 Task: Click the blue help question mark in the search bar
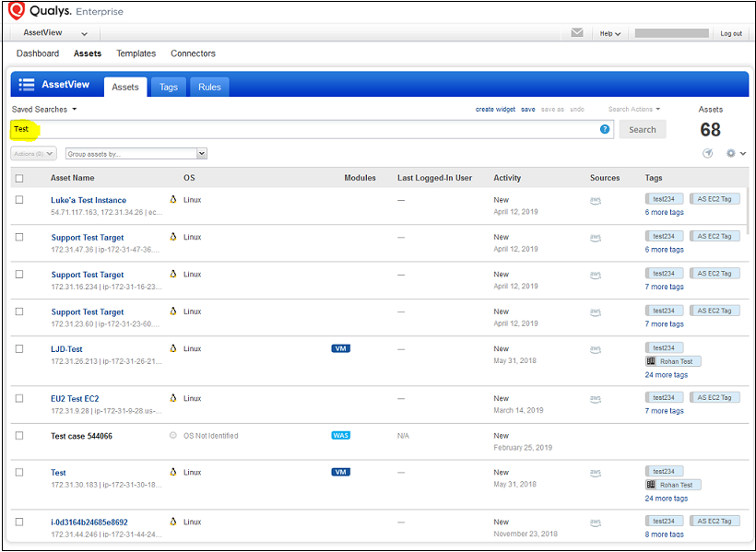[607, 129]
